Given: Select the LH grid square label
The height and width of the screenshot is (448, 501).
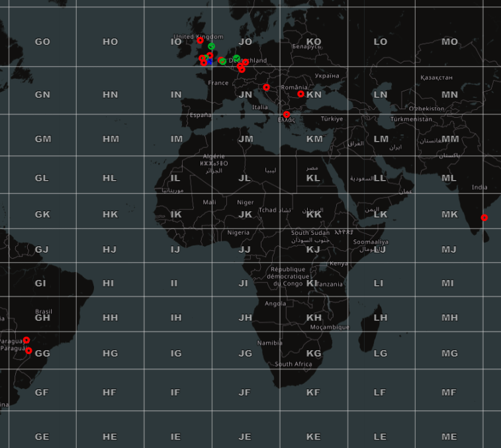Looking at the screenshot, I should tap(381, 318).
